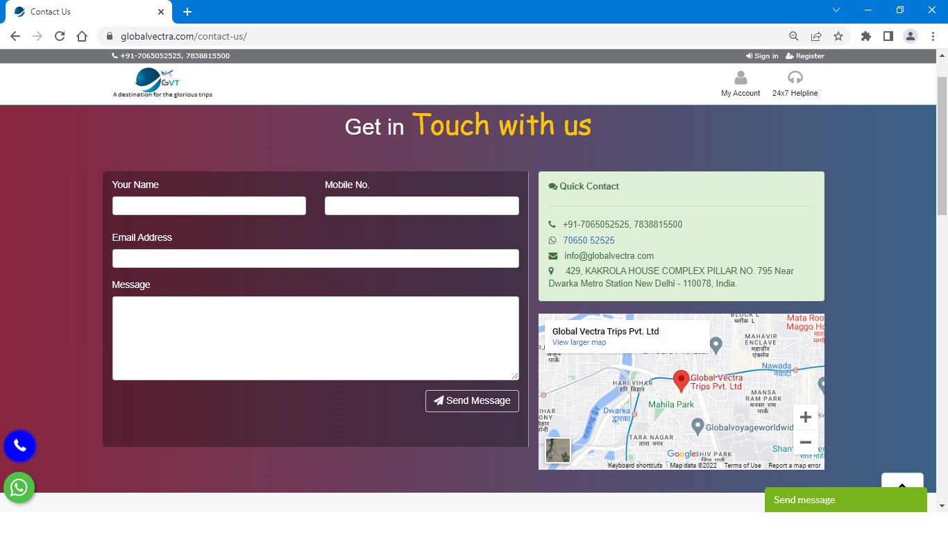Bookmark this page with star icon

pyautogui.click(x=838, y=36)
